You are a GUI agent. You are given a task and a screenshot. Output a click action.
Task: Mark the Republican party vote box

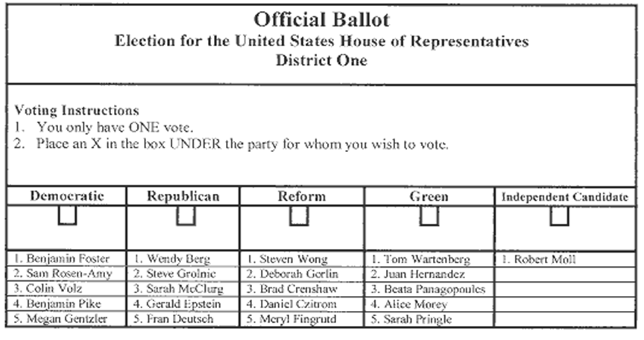pyautogui.click(x=186, y=215)
